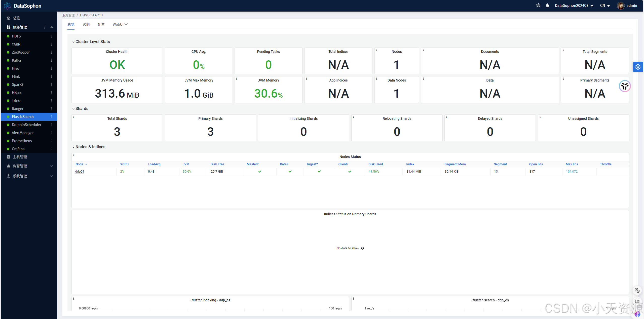Click the 131,072 Max Fds cell
644x319 pixels.
click(x=572, y=172)
